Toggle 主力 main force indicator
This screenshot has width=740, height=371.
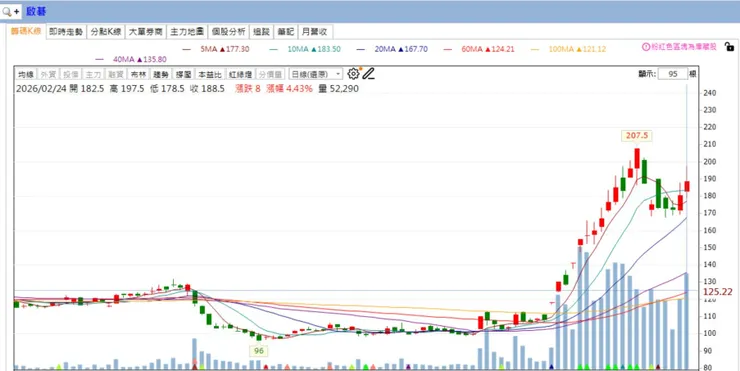[x=93, y=74]
